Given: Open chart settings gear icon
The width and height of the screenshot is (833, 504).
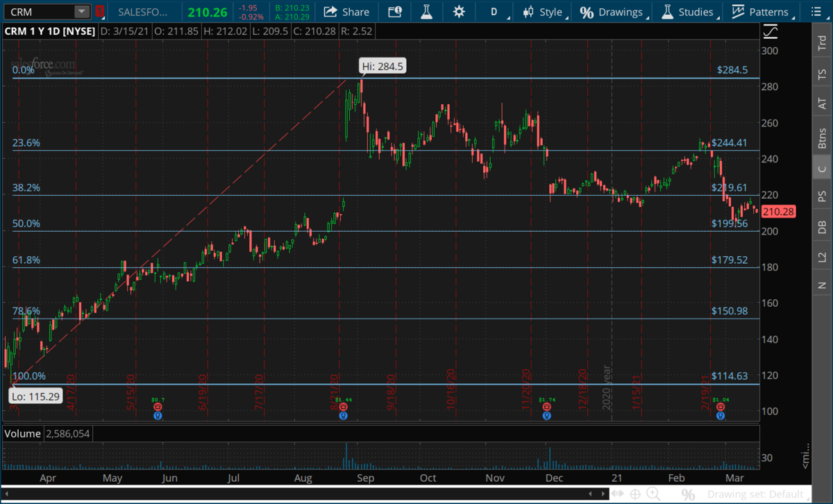Looking at the screenshot, I should point(458,12).
